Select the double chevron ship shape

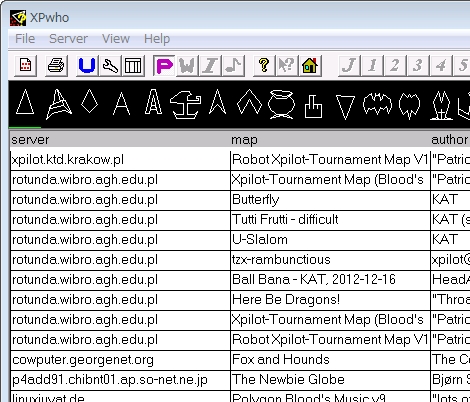pos(249,102)
